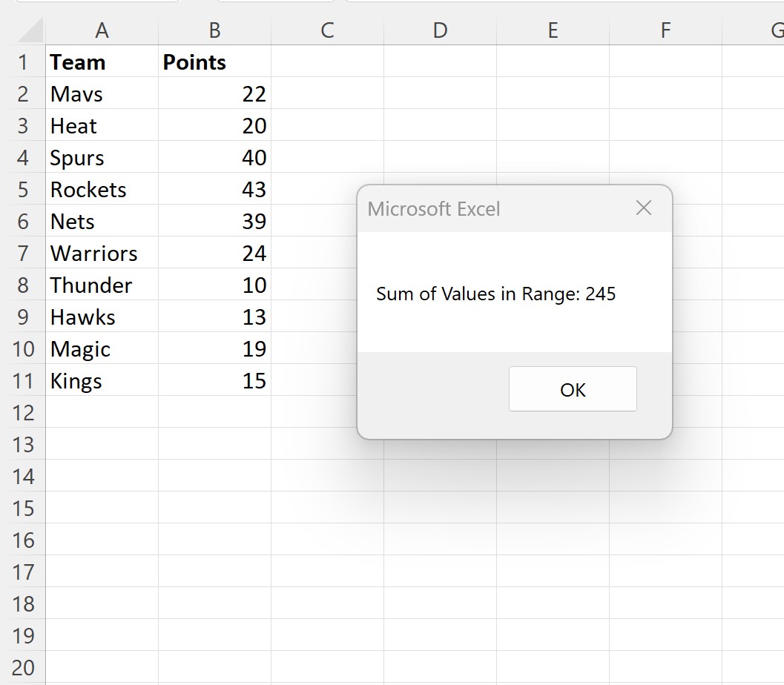
Task: Select column F header
Action: [x=665, y=30]
